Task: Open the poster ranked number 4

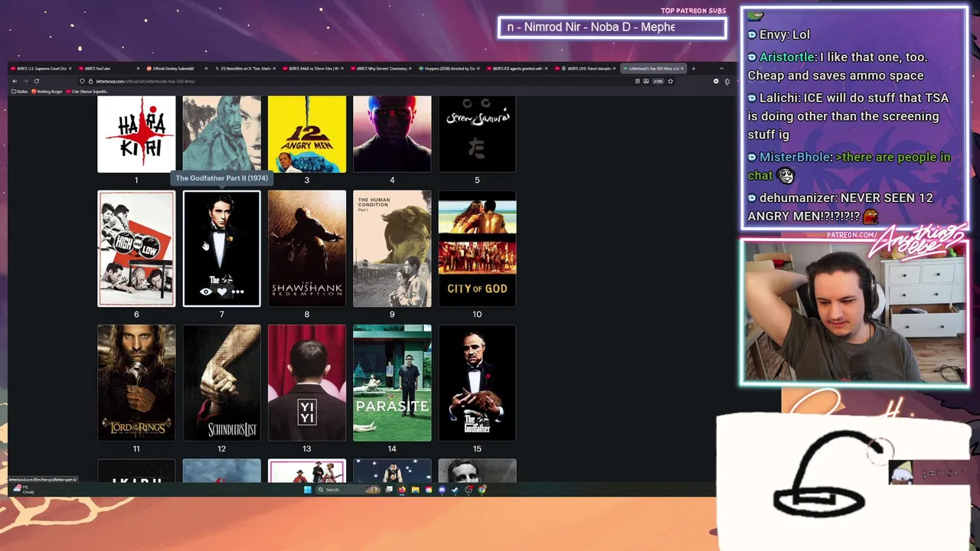Action: point(392,134)
